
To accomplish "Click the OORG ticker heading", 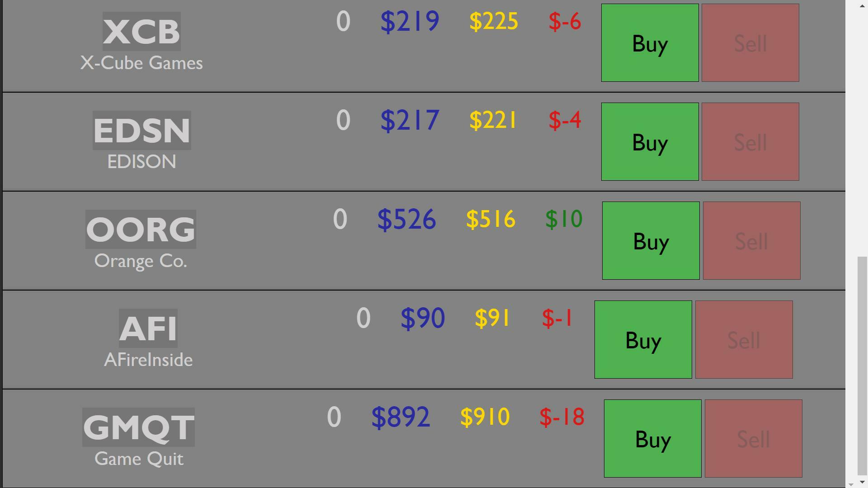I will [141, 230].
